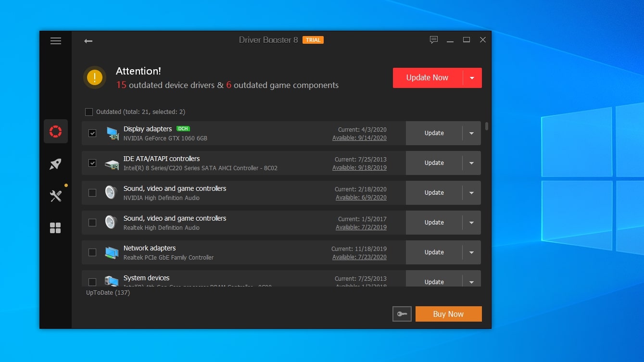Image resolution: width=644 pixels, height=362 pixels.
Task: Update the Realtek PCIe GbE Family Controller
Action: [x=434, y=252]
